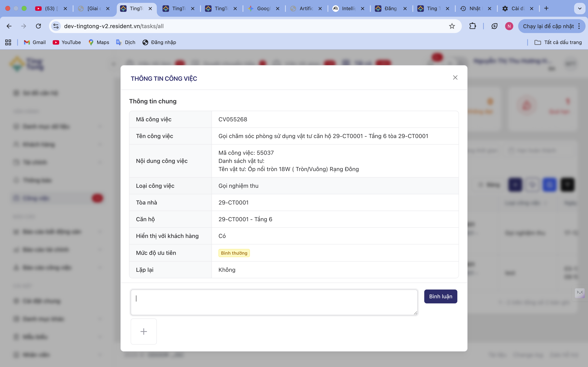Open the Maps bookmark

[99, 42]
